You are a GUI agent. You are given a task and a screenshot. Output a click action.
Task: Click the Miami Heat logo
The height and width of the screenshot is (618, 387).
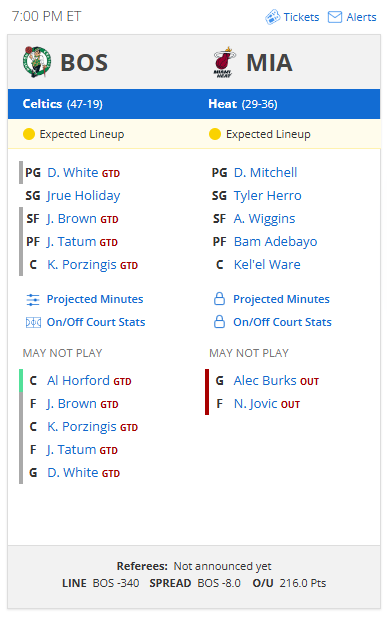click(x=224, y=62)
